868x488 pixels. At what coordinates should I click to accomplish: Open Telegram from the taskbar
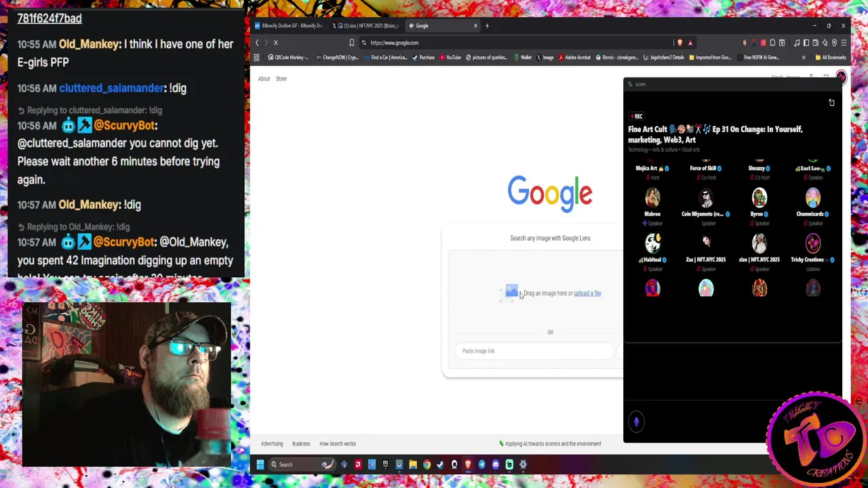(481, 464)
